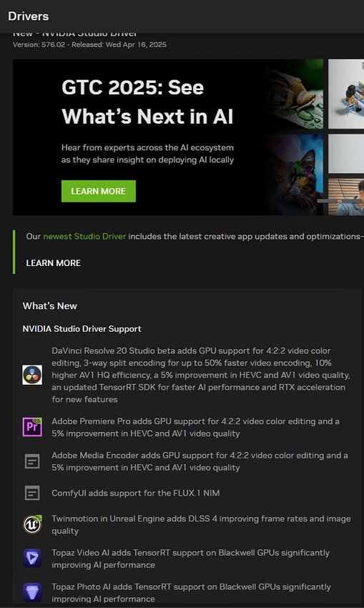Click the isometric office thumbnail image
Viewport: 364px width, 608px height.
pos(346,94)
